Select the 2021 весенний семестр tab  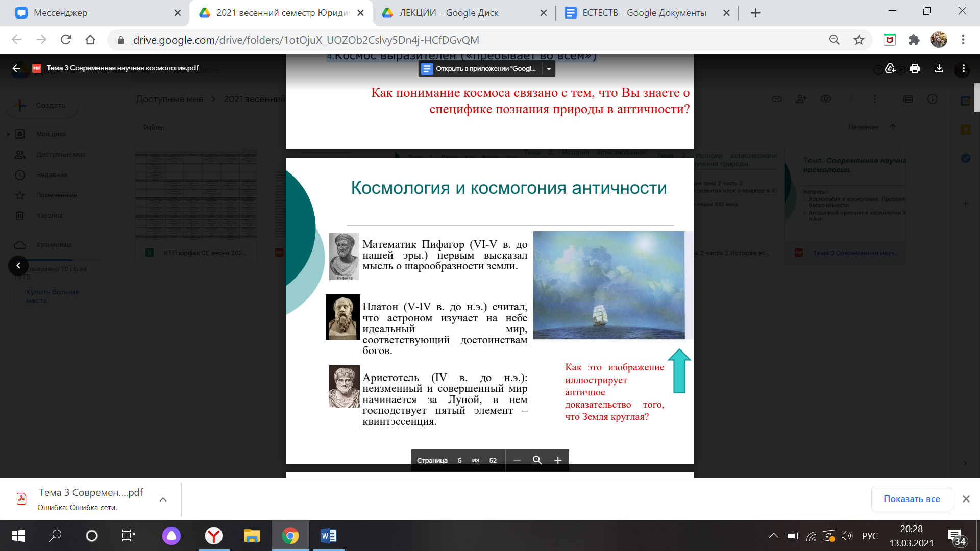tap(282, 13)
